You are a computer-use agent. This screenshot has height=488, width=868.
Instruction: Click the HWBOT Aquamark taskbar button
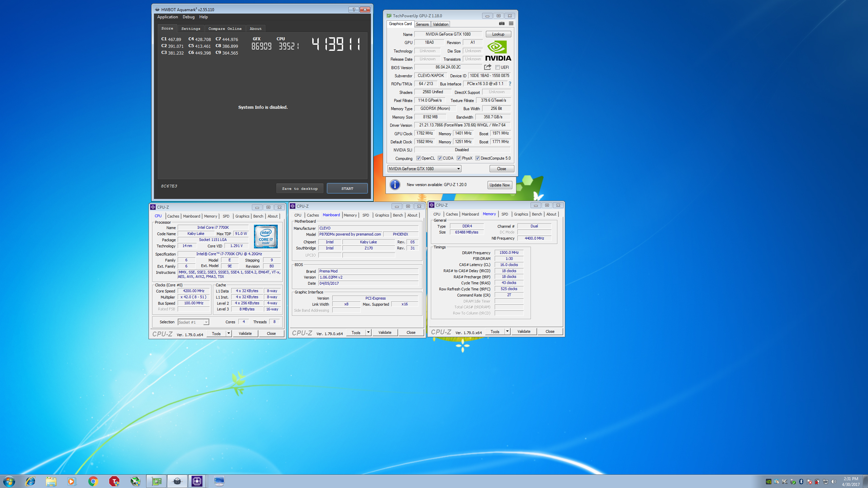(177, 481)
